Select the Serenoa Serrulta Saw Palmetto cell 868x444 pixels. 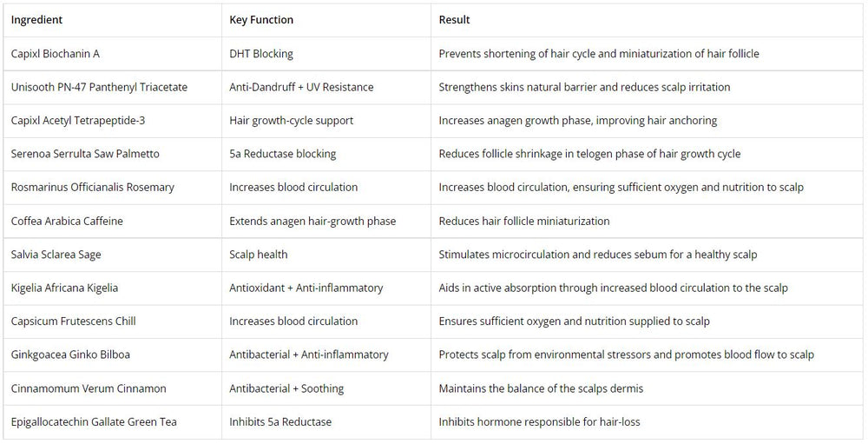coord(112,154)
